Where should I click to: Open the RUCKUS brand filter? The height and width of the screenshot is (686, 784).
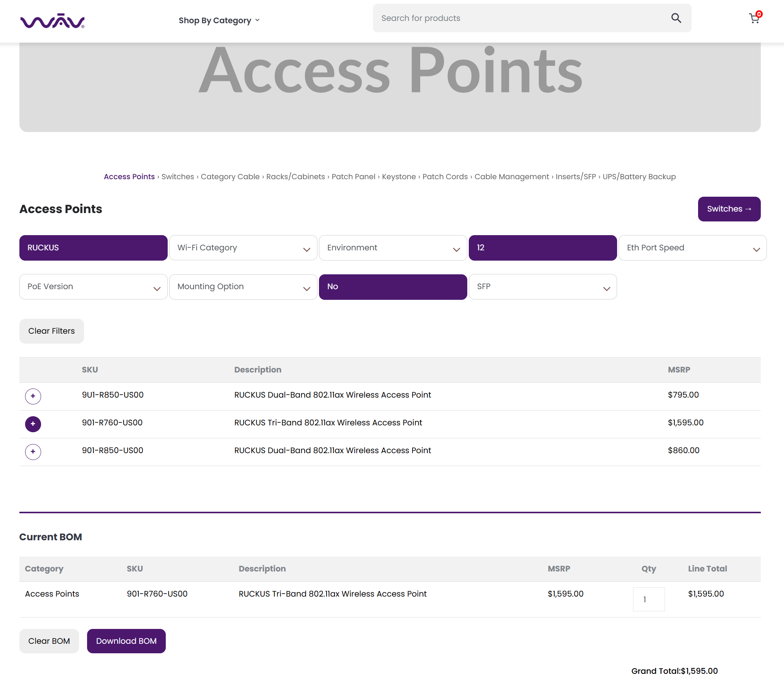(x=94, y=248)
